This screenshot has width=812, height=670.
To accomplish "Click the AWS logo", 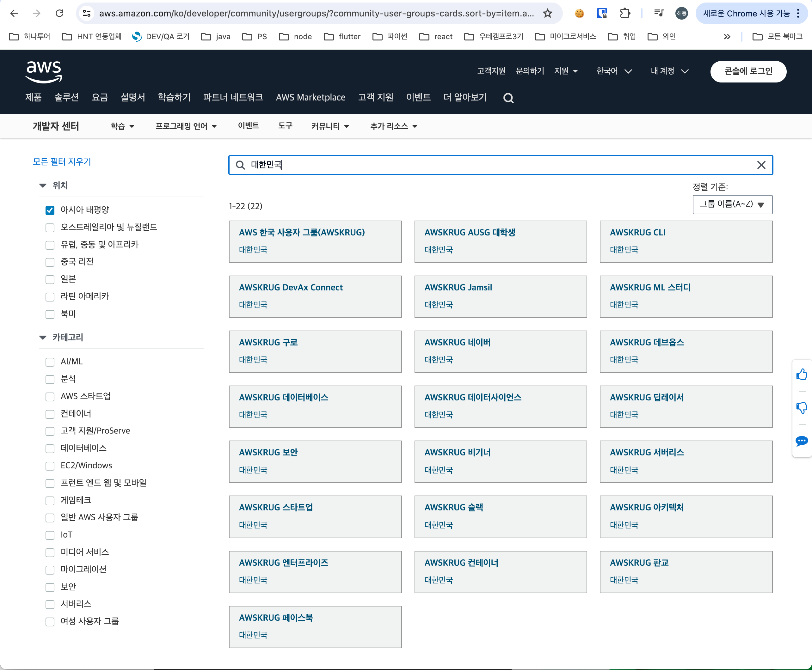I will pos(44,72).
